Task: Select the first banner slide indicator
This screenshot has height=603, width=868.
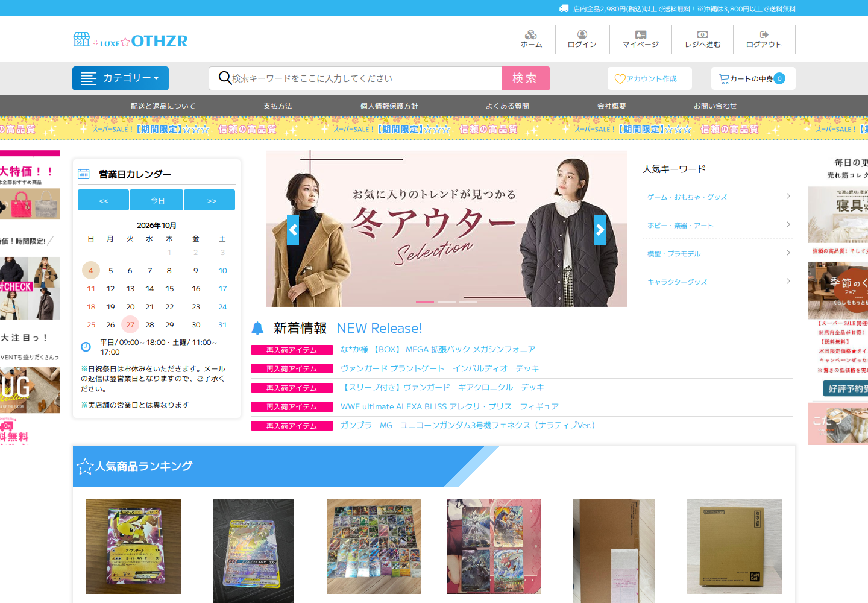Action: tap(425, 302)
